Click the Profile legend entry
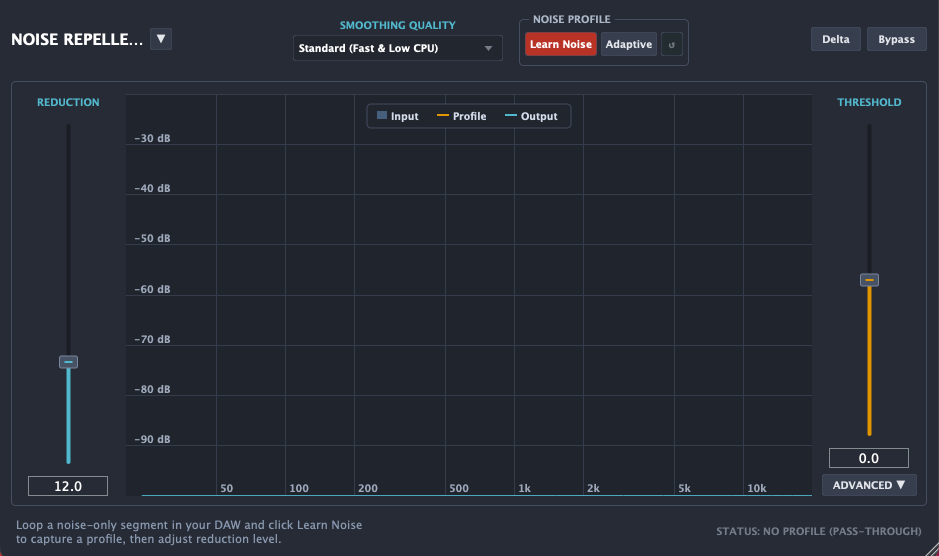The width and height of the screenshot is (939, 556). 461,116
